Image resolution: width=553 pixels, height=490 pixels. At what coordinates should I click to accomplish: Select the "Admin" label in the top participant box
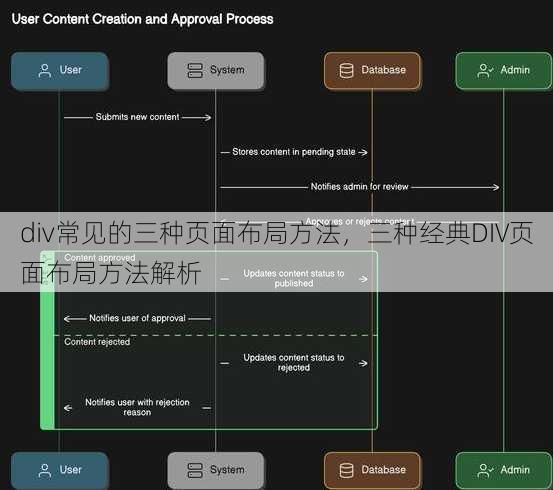click(x=515, y=70)
